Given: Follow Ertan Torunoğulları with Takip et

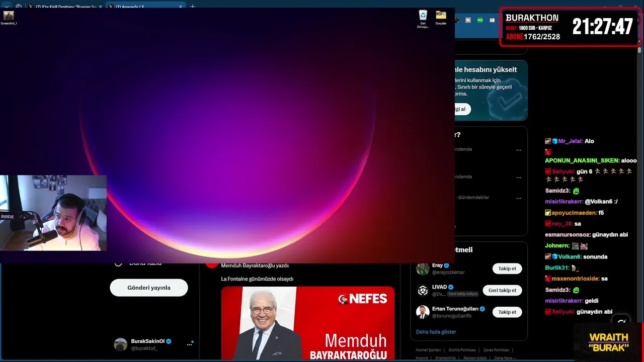Looking at the screenshot, I should coord(507,312).
